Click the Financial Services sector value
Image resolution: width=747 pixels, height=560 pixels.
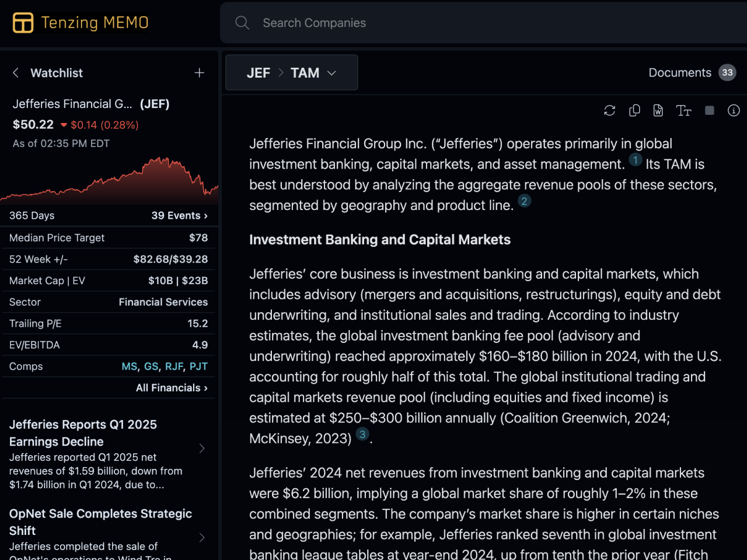(163, 302)
